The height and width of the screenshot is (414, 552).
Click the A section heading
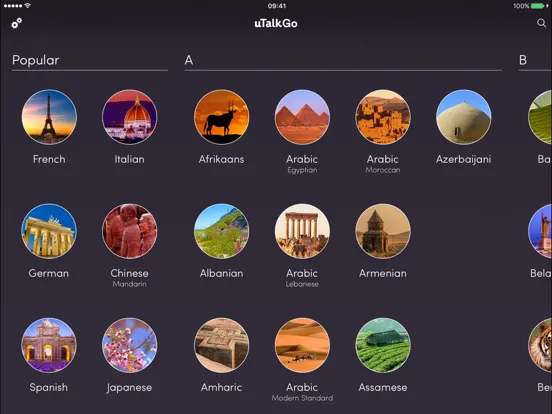[x=189, y=60]
